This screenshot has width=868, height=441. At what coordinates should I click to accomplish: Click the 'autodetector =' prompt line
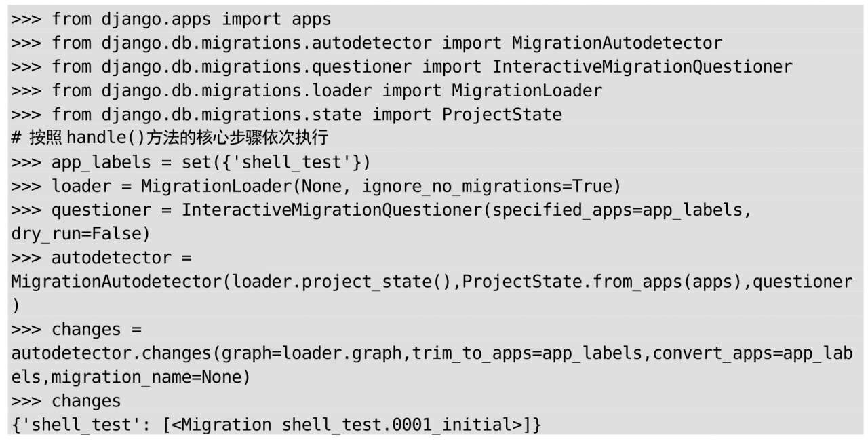101,258
